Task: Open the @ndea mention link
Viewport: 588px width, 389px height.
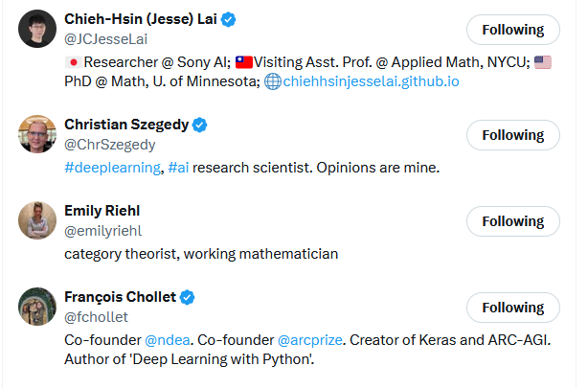Action: (x=170, y=340)
